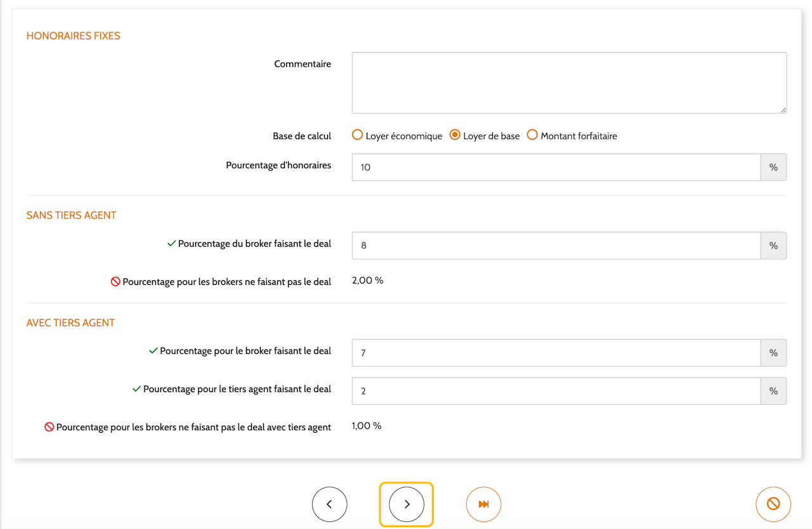The height and width of the screenshot is (529, 812).
Task: Click the tiers agent faisant le deal field
Action: point(556,391)
